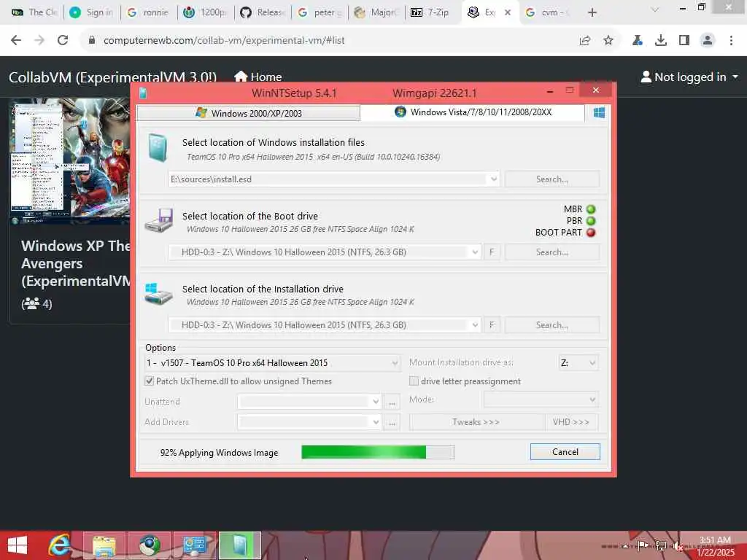Go to CollabVM Home link
Image resolution: width=747 pixels, height=560 pixels.
[258, 77]
